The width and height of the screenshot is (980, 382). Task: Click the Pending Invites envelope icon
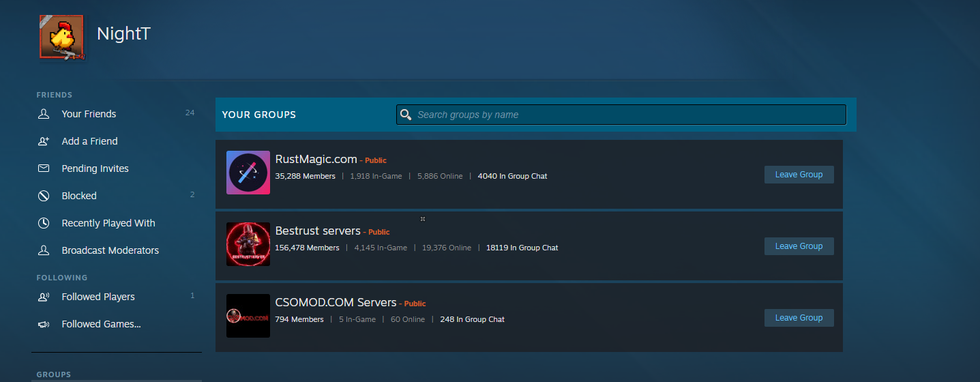click(x=44, y=168)
